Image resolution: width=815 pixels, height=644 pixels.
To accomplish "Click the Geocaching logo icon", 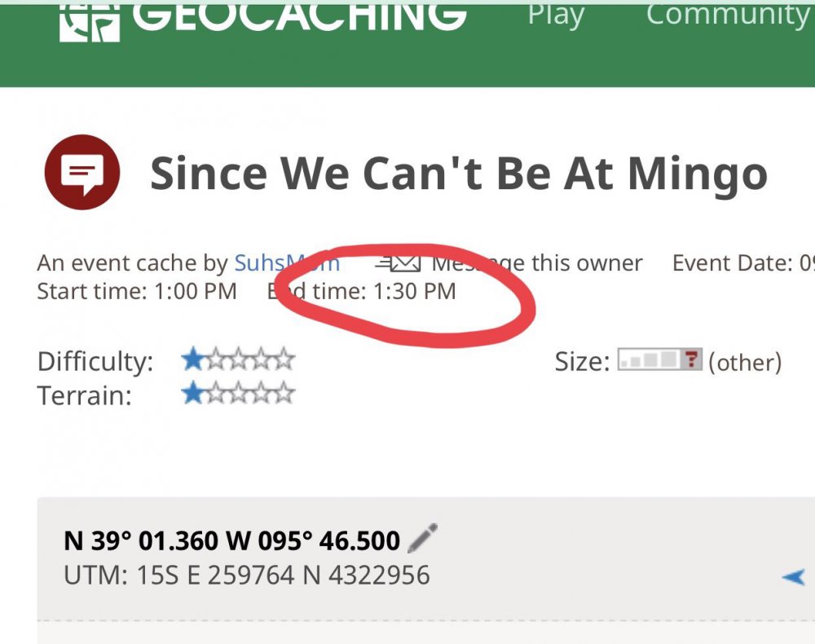I will [x=90, y=24].
